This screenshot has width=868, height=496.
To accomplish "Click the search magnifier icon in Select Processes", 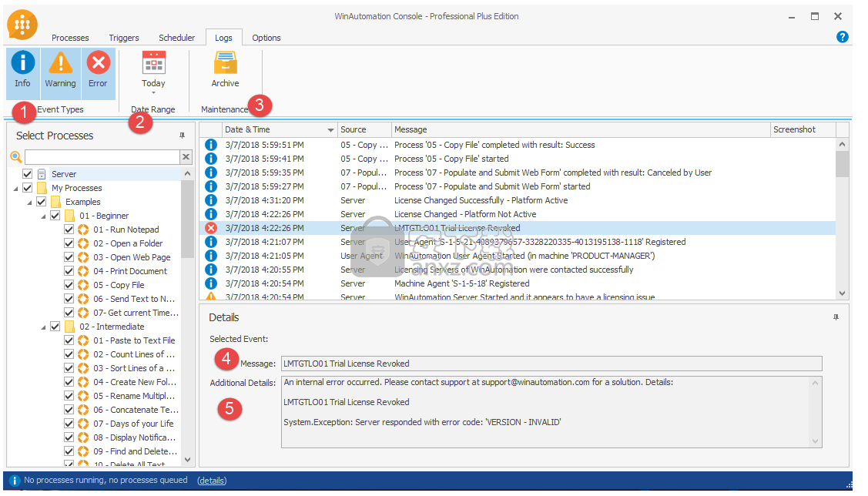I will click(x=15, y=156).
